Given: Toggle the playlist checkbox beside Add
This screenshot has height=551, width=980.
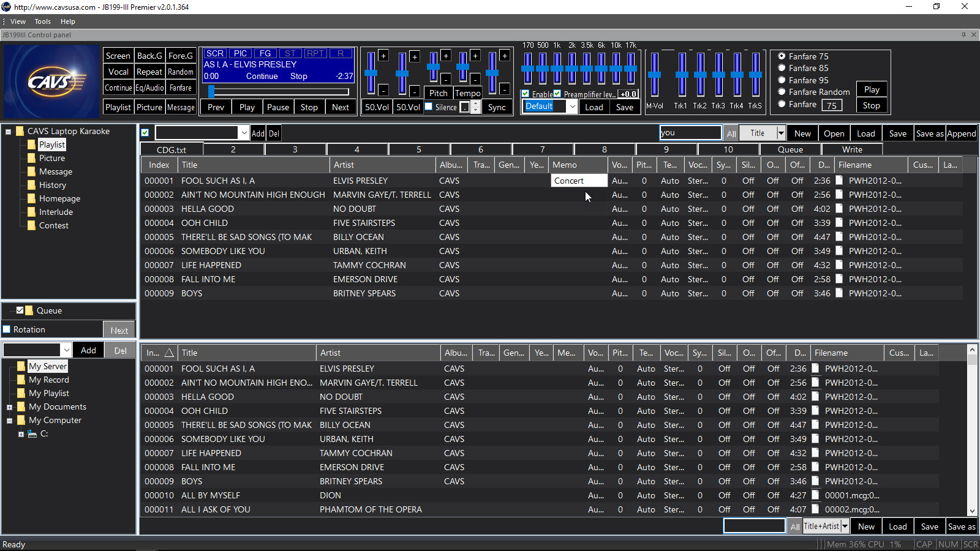Looking at the screenshot, I should click(x=145, y=133).
